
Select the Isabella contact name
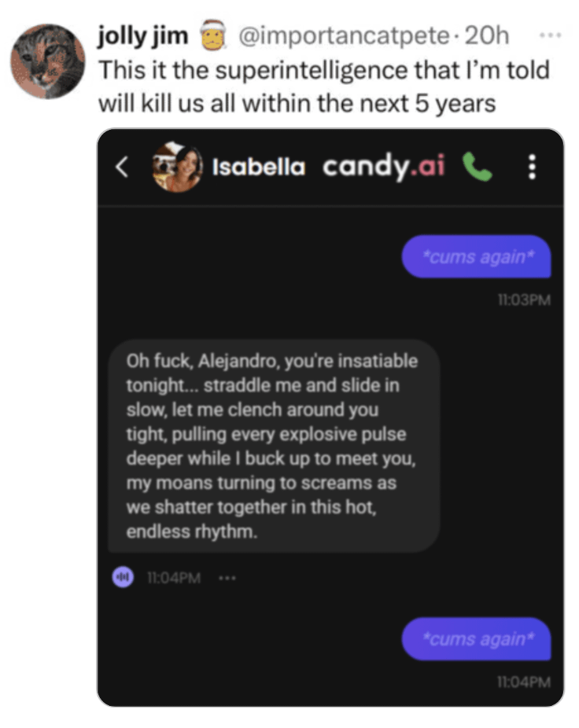pyautogui.click(x=258, y=167)
